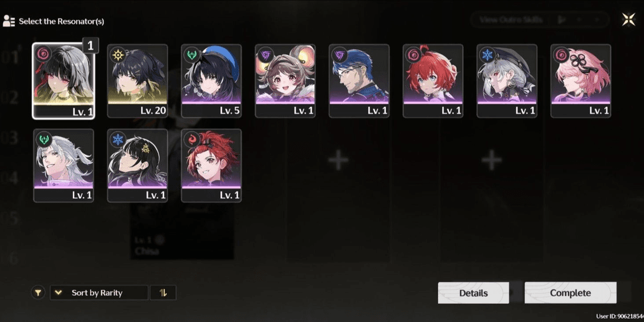The image size is (644, 322).
Task: Select the silver-haired resonator wearing black cap
Action: [x=507, y=81]
